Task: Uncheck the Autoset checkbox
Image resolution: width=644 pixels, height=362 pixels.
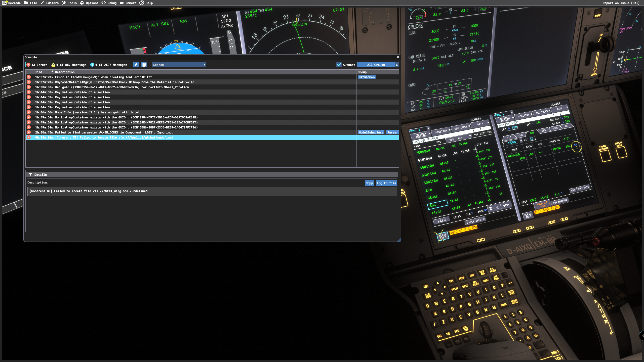Action: [339, 65]
